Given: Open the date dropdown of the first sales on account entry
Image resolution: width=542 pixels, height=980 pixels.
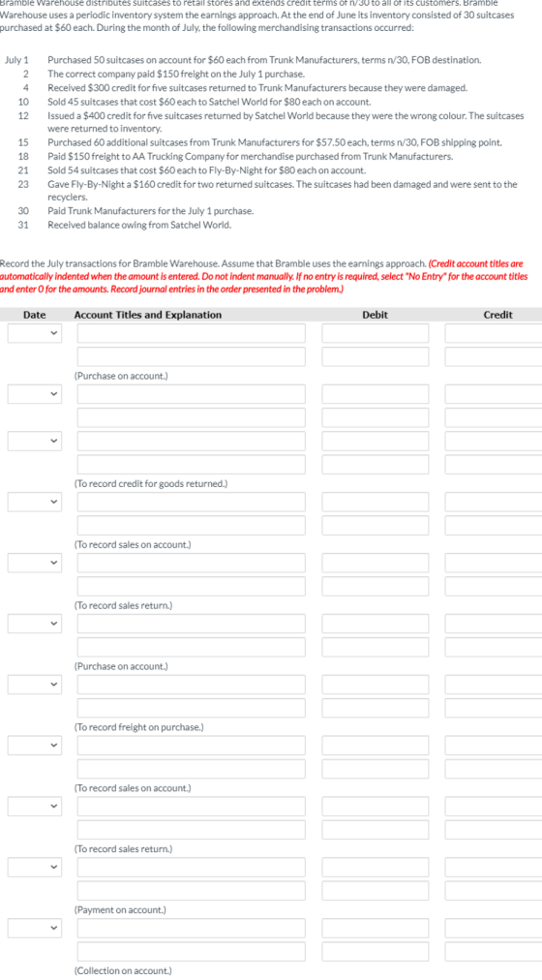Looking at the screenshot, I should 34,502.
